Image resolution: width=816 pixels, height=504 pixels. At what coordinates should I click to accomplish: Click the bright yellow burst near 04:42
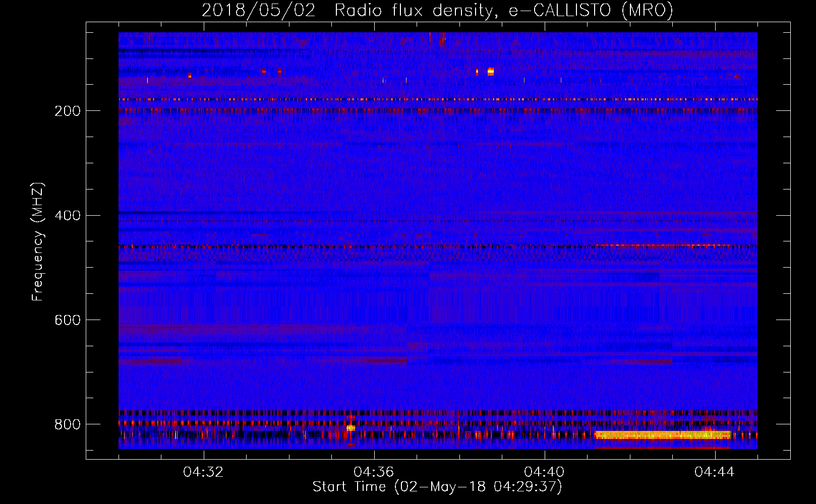pyautogui.click(x=662, y=434)
